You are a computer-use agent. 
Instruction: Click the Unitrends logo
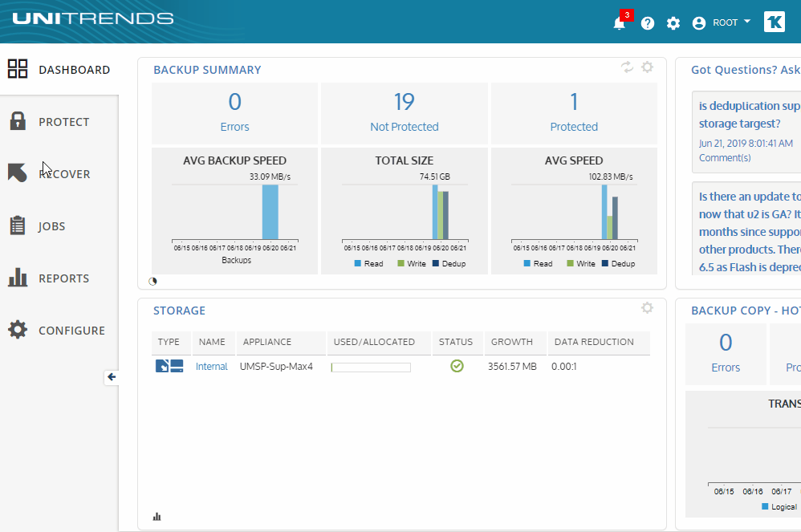click(93, 18)
